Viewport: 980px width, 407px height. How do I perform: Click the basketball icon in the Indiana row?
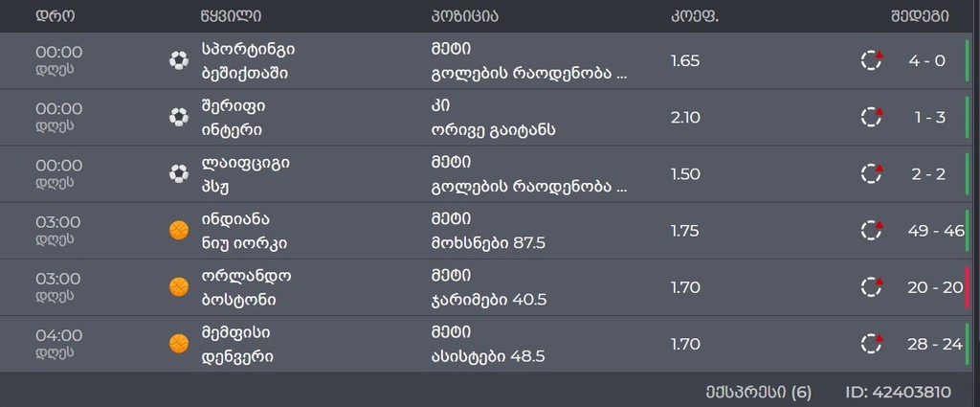coord(179,230)
